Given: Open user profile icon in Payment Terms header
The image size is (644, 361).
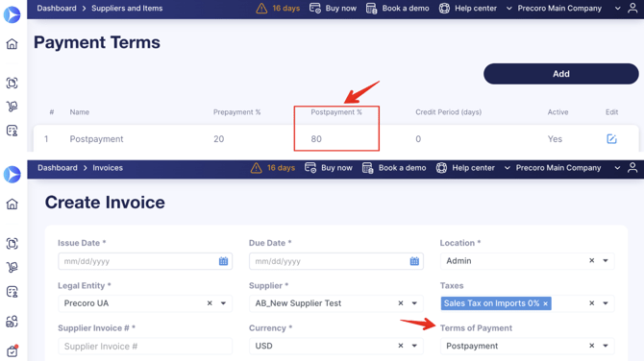Looking at the screenshot, I should click(x=632, y=8).
